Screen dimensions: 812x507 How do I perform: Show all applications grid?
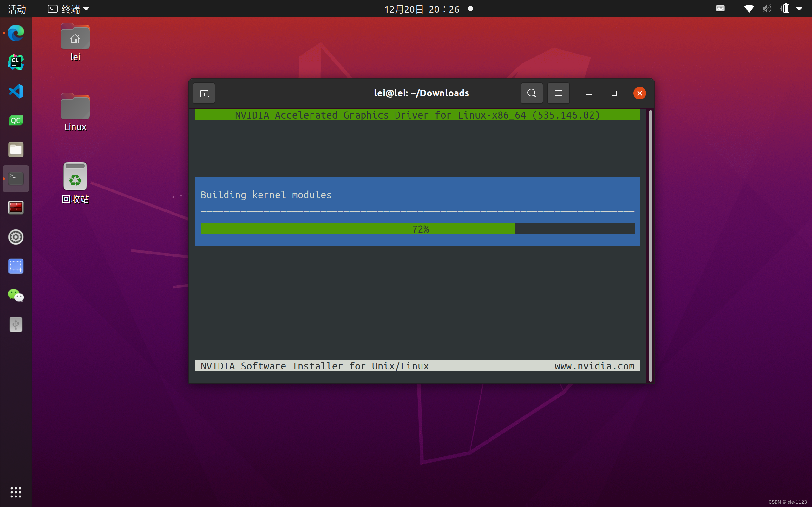[16, 492]
